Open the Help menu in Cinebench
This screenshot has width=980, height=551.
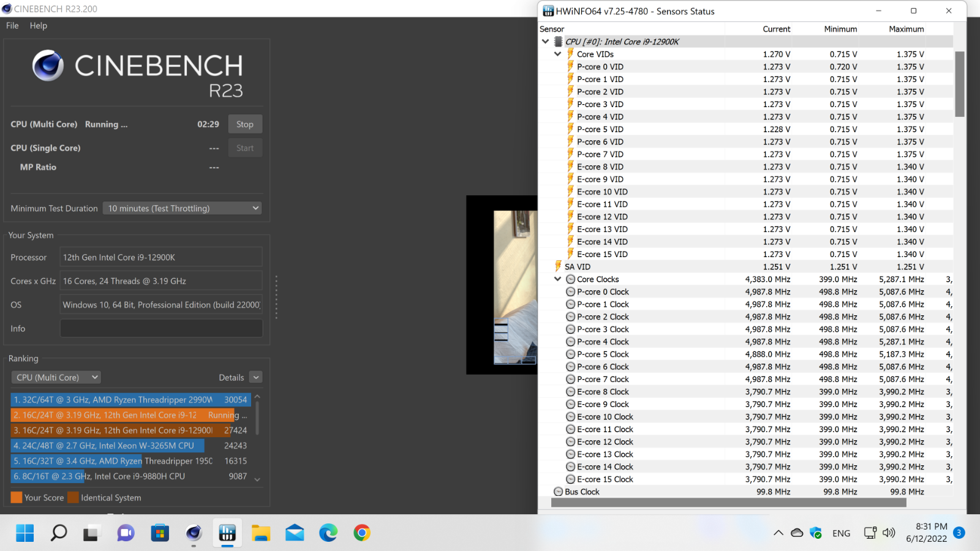[38, 26]
